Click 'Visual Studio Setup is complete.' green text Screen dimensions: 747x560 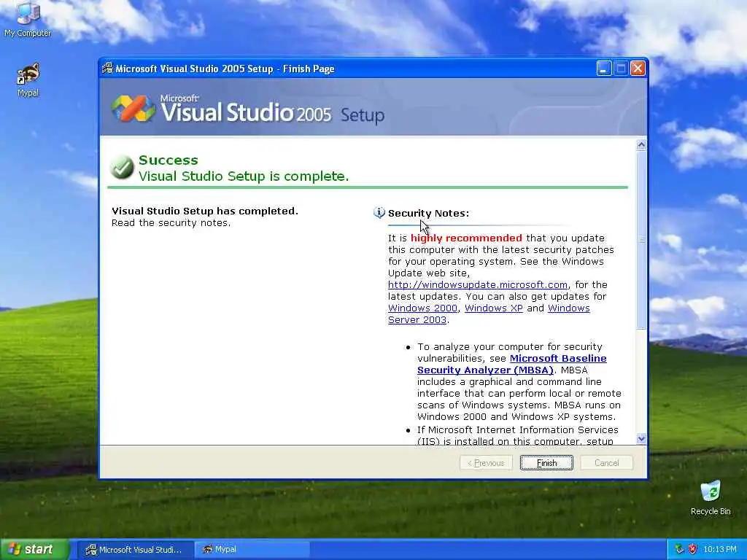[x=244, y=176]
